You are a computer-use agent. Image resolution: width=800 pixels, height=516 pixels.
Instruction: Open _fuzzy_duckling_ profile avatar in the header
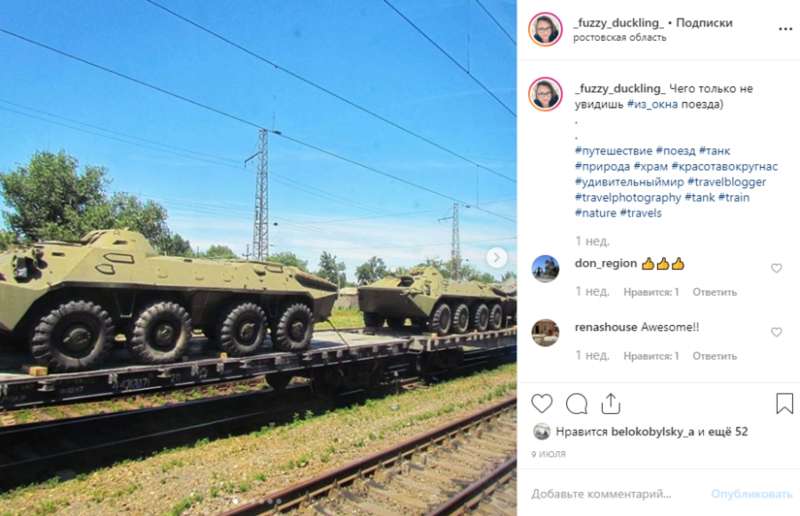(545, 29)
